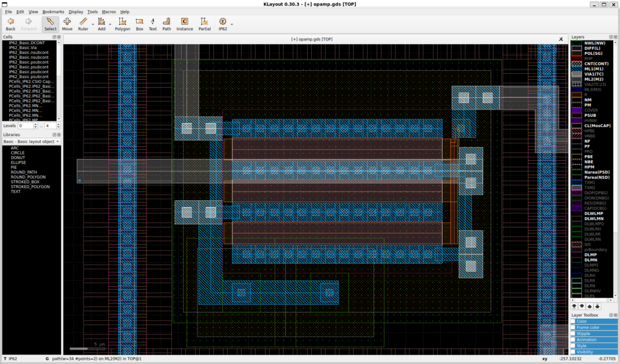The height and width of the screenshot is (364, 620).
Task: Open the IP62 toolbar dropdown arrow
Action: coord(232,25)
